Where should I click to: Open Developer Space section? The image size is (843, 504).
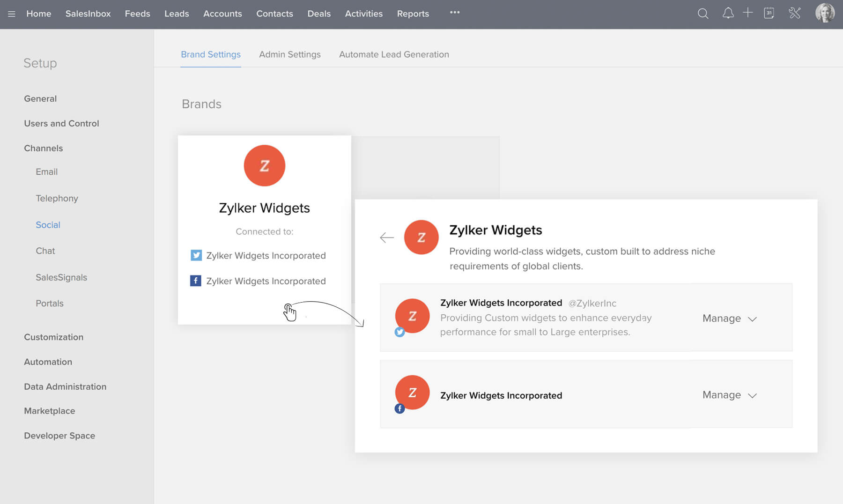tap(59, 436)
